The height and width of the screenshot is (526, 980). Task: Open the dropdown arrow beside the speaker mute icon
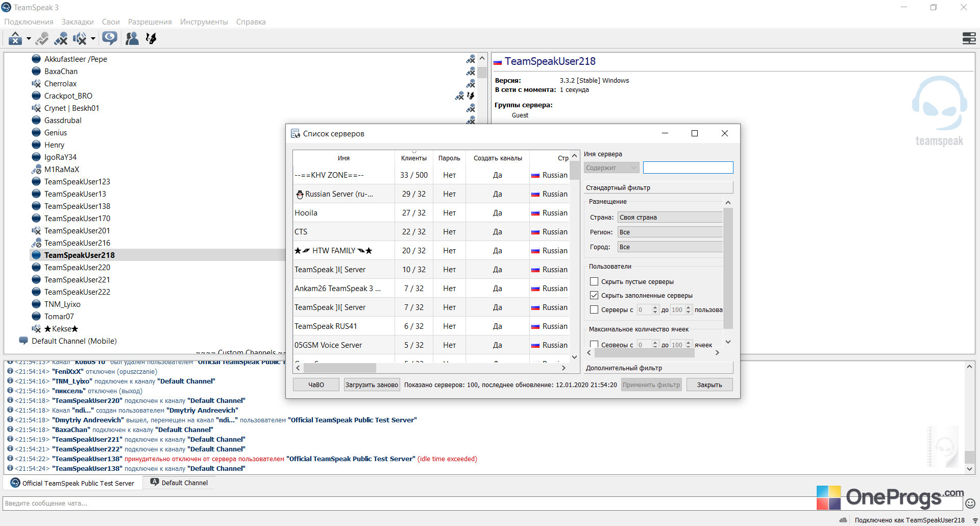click(93, 38)
